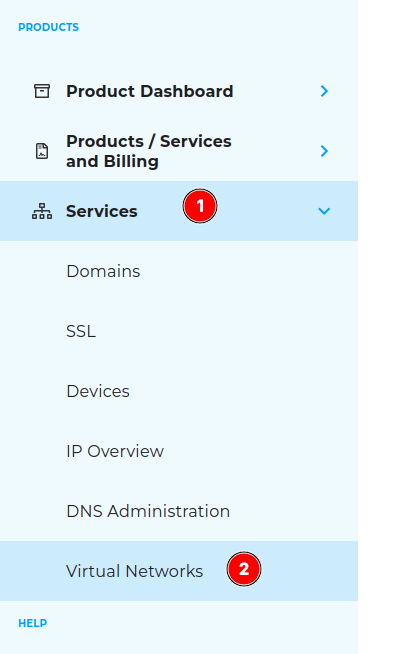Click the Product Dashboard archive box icon
Viewport: 404px width, 654px height.
[x=42, y=91]
